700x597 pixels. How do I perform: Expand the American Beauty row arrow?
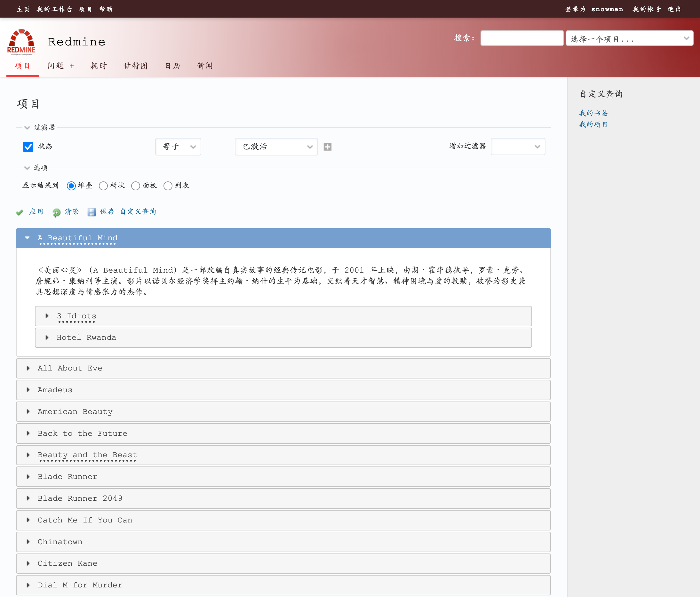pyautogui.click(x=28, y=411)
